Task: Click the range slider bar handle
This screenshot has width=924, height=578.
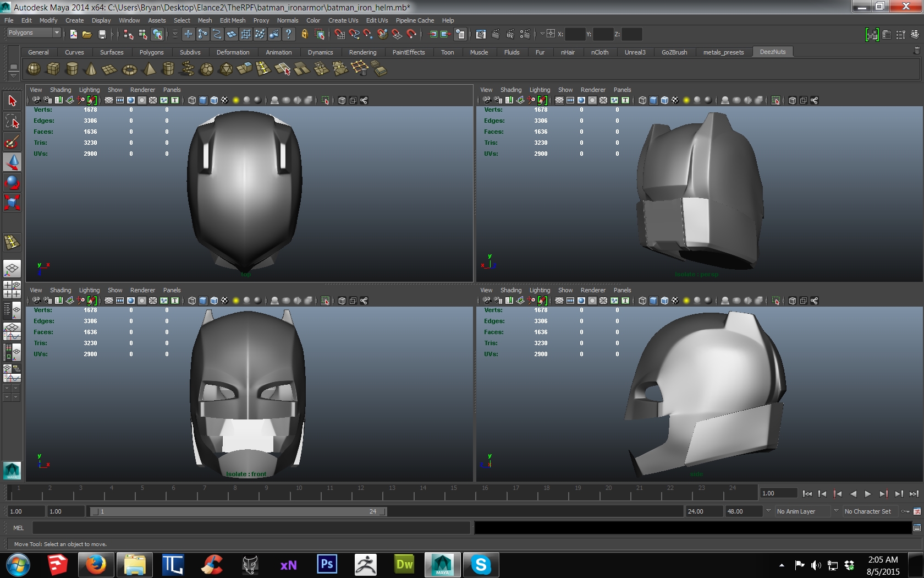Action: point(238,511)
